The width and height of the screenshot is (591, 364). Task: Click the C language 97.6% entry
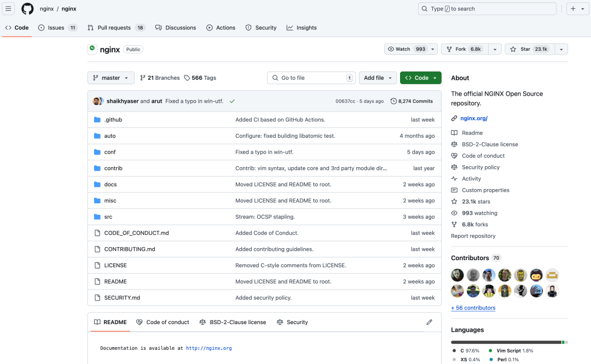(x=466, y=350)
